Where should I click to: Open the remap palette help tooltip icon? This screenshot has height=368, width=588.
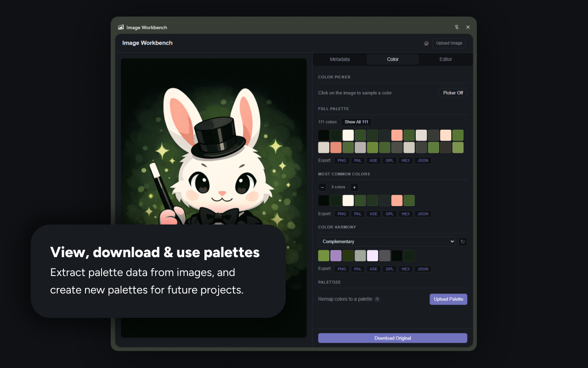pos(377,299)
